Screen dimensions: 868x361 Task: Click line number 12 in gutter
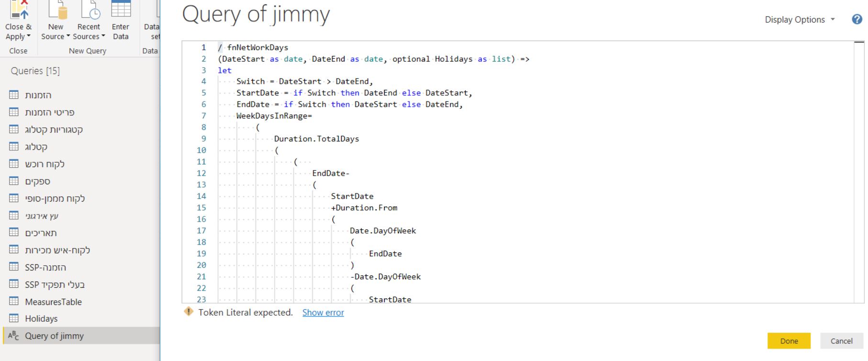click(x=201, y=173)
